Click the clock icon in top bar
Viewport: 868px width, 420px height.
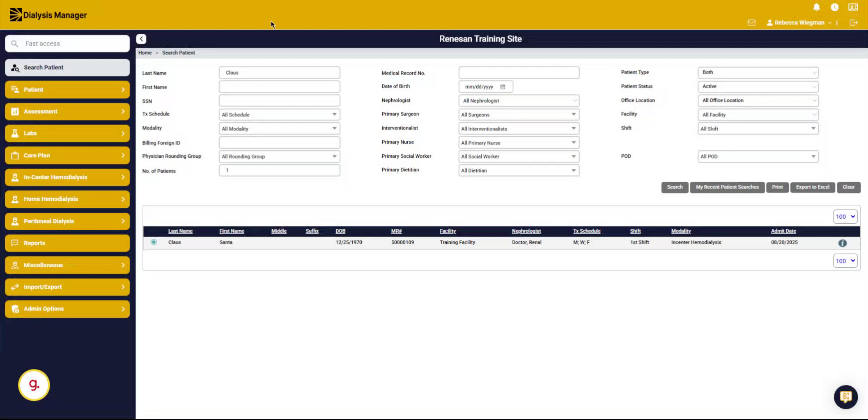point(834,7)
